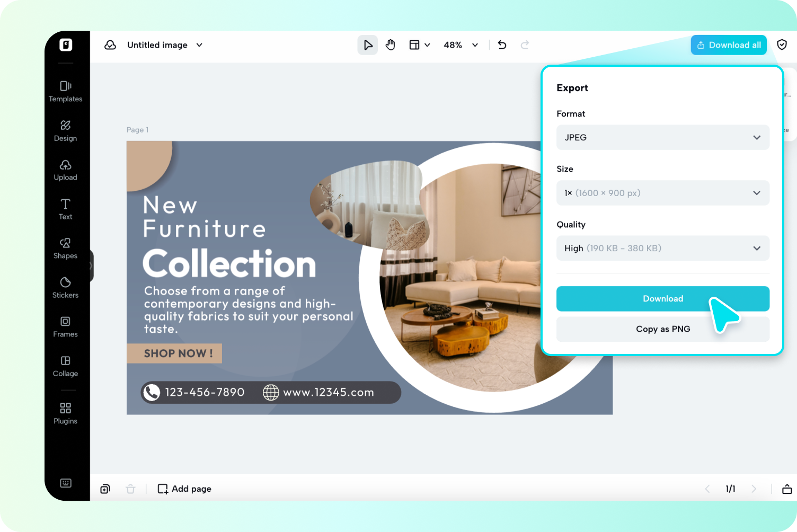Activate the Select pointer tool
Image resolution: width=797 pixels, height=532 pixels.
(x=368, y=45)
